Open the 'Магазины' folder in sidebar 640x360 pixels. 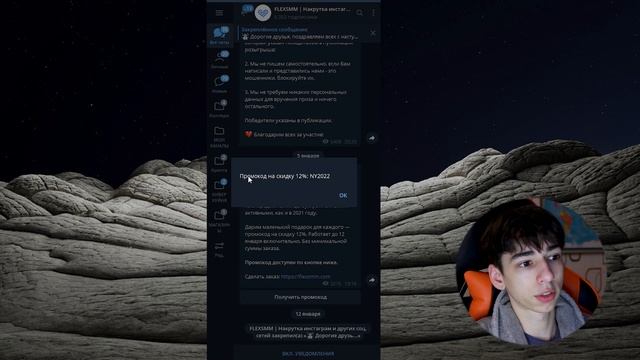220,221
